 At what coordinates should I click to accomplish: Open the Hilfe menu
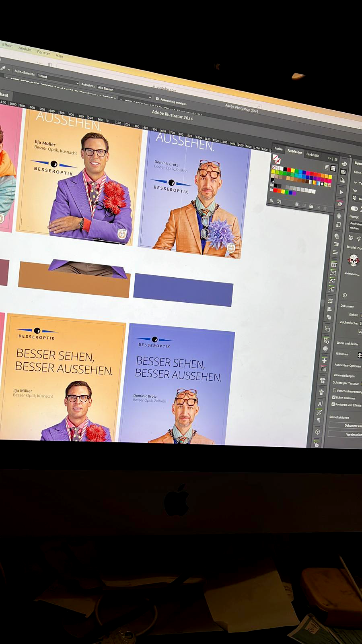[60, 56]
